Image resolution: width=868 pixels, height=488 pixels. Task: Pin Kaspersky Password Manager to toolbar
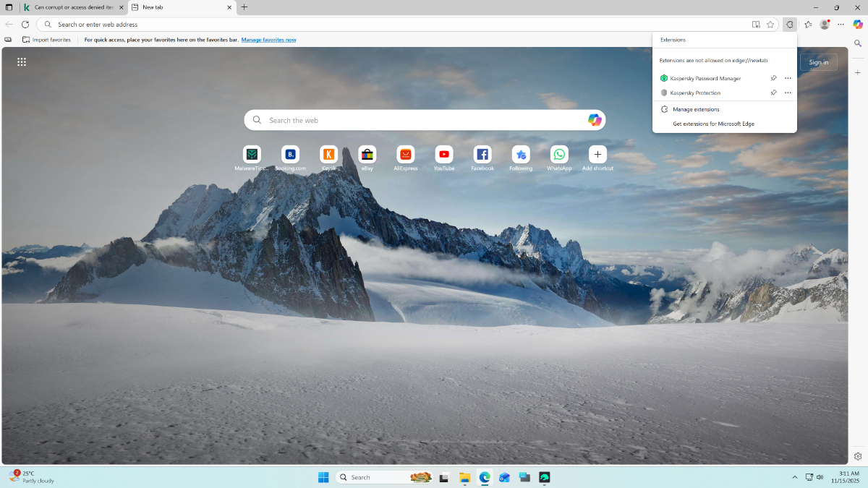[773, 78]
